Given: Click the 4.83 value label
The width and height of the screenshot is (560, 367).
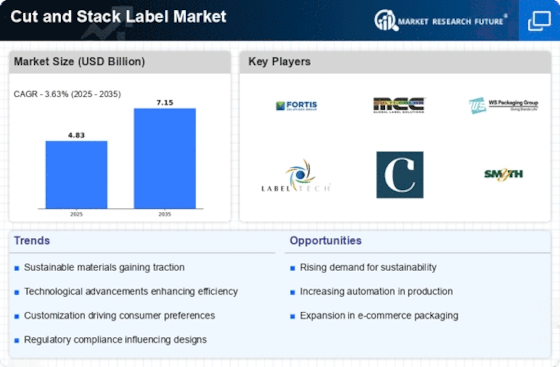Looking at the screenshot, I should 76,135.
